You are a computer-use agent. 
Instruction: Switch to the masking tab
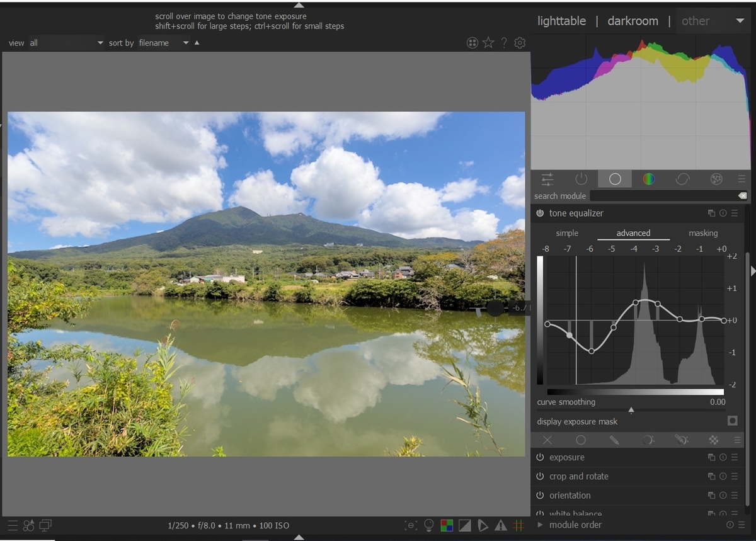(x=703, y=233)
